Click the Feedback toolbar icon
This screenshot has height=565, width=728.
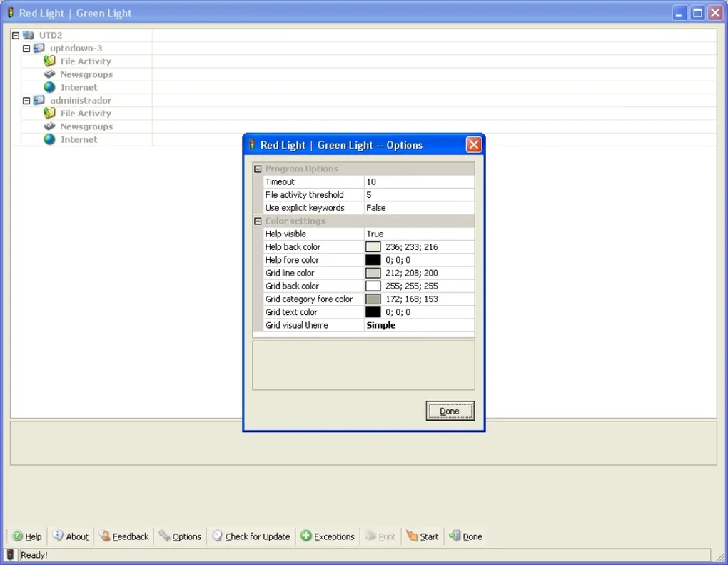[x=105, y=536]
